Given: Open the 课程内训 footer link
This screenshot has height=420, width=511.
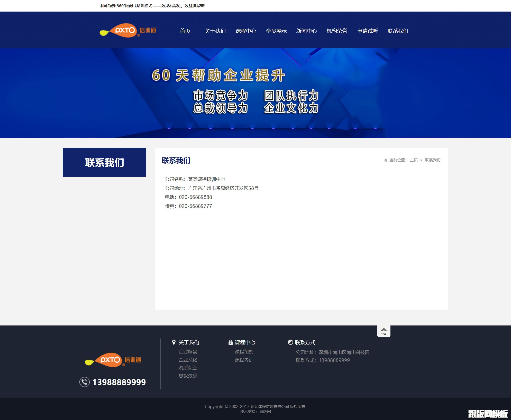Looking at the screenshot, I should [244, 360].
